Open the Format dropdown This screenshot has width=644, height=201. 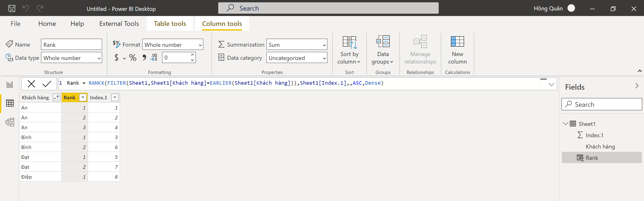pyautogui.click(x=173, y=45)
